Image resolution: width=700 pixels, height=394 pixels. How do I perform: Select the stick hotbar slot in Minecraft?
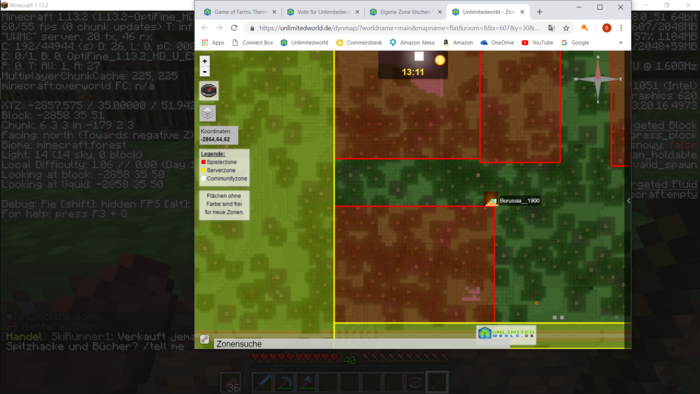tap(437, 383)
